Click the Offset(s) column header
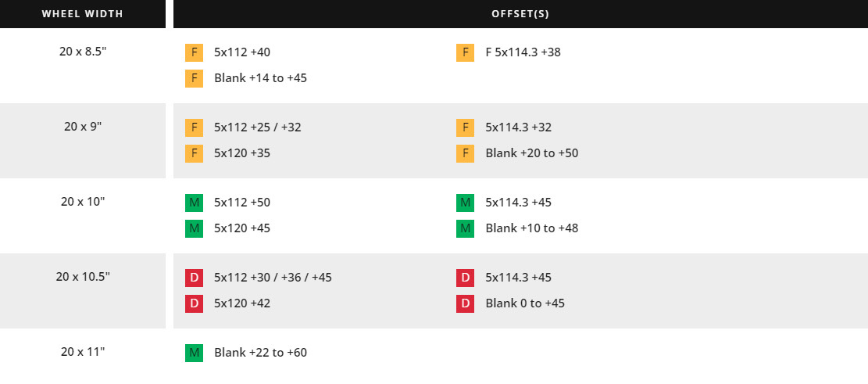 click(520, 14)
